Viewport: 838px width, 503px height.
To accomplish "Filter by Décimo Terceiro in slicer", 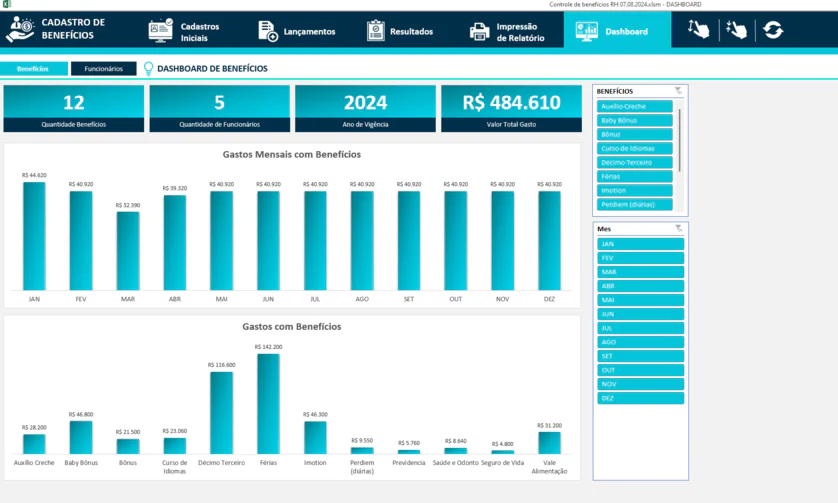I will 636,162.
